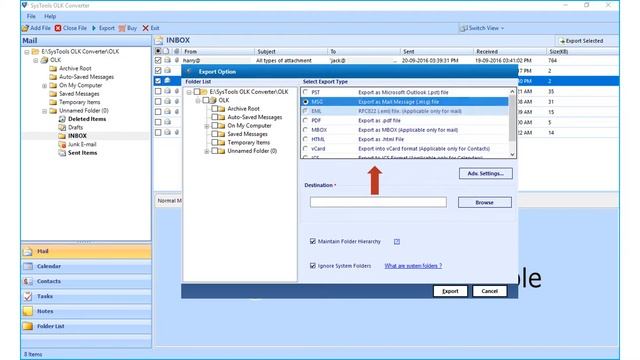The image size is (640, 360).
Task: Click the Export Selected button
Action: pos(581,41)
